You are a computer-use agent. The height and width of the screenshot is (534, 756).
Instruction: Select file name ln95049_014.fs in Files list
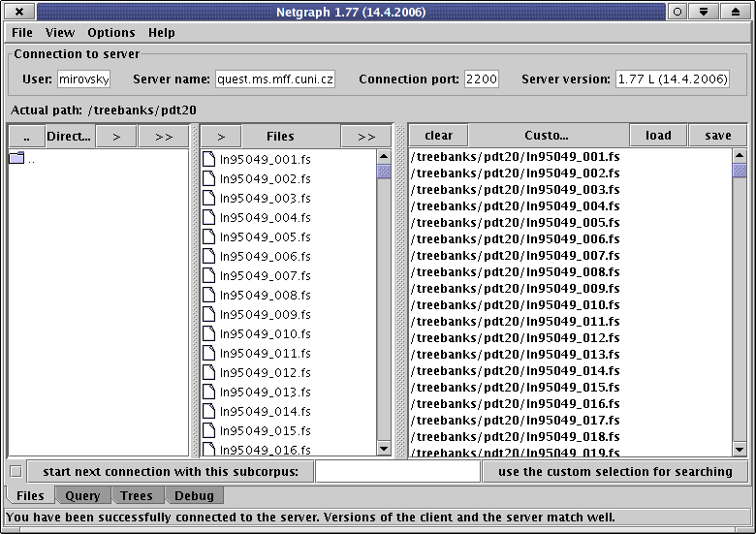(x=266, y=412)
